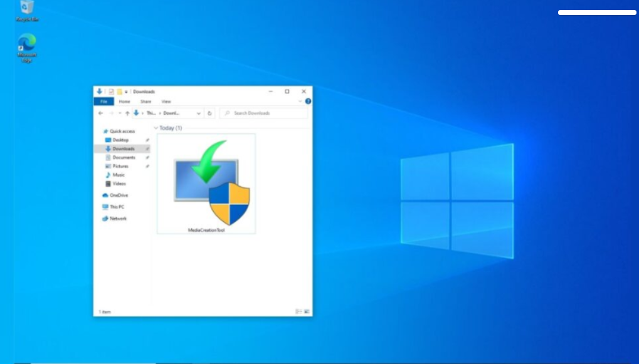The width and height of the screenshot is (639, 364).
Task: Collapse the Today (1) group
Action: pos(156,128)
